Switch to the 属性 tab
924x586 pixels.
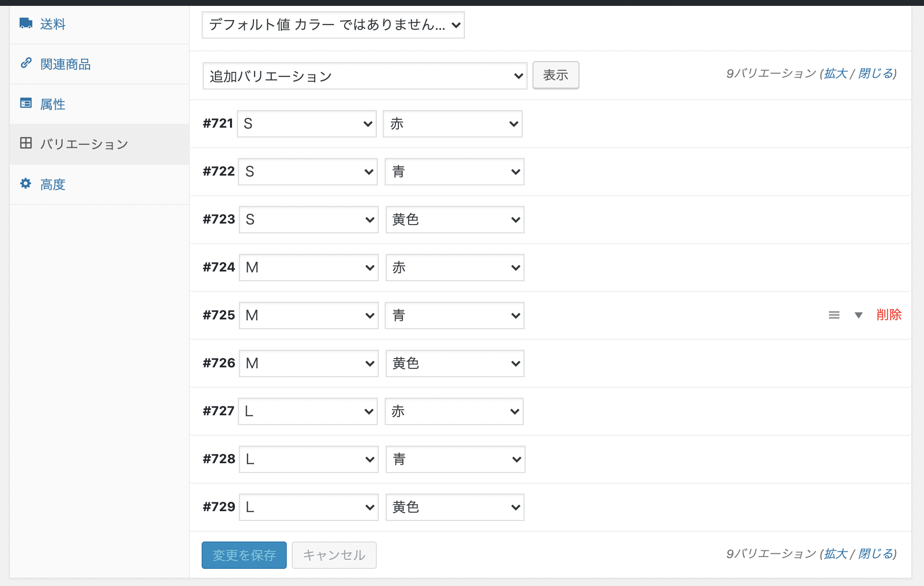point(53,104)
